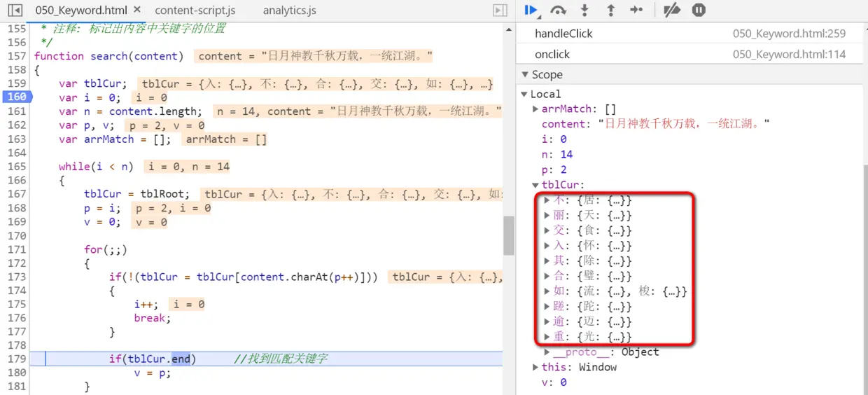Click the 'break;' code line
Image resolution: width=868 pixels, height=395 pixels.
tap(153, 318)
